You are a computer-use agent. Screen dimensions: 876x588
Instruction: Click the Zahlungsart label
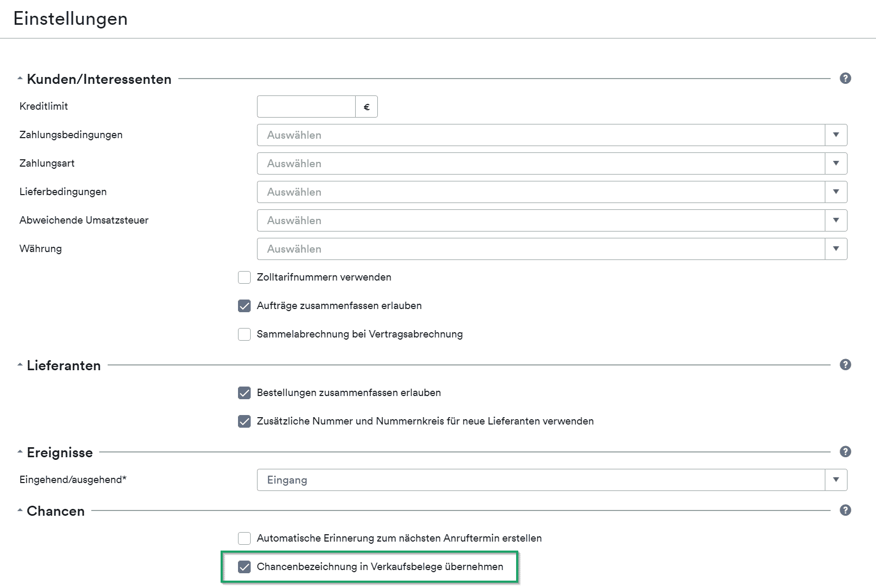point(47,163)
